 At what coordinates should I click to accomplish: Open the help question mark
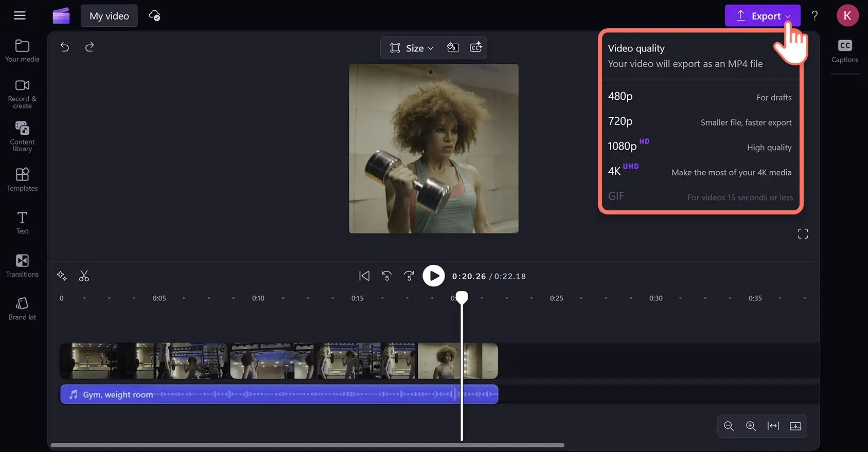click(814, 15)
